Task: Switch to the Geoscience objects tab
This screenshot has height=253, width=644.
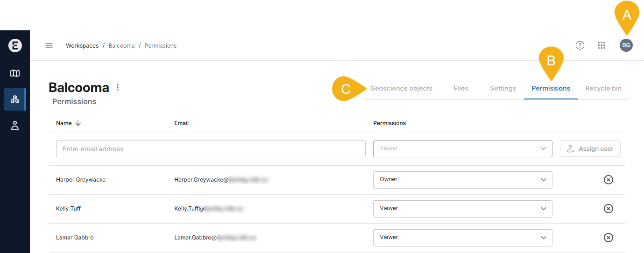Action: pyautogui.click(x=401, y=88)
